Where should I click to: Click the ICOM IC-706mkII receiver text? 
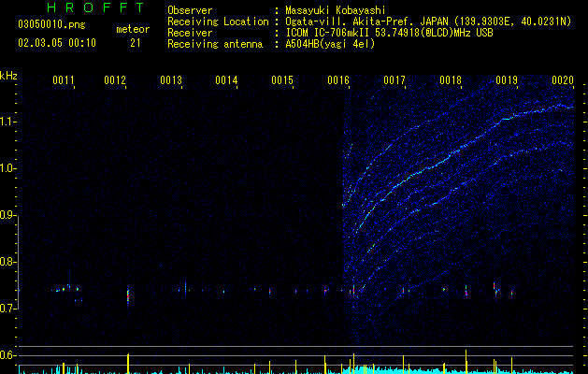(389, 33)
